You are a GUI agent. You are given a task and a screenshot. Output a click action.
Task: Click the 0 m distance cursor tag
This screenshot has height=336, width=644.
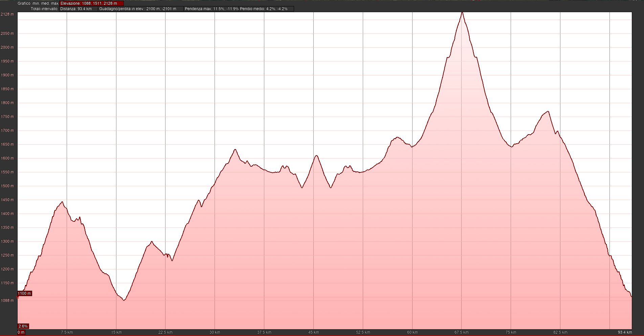21,332
